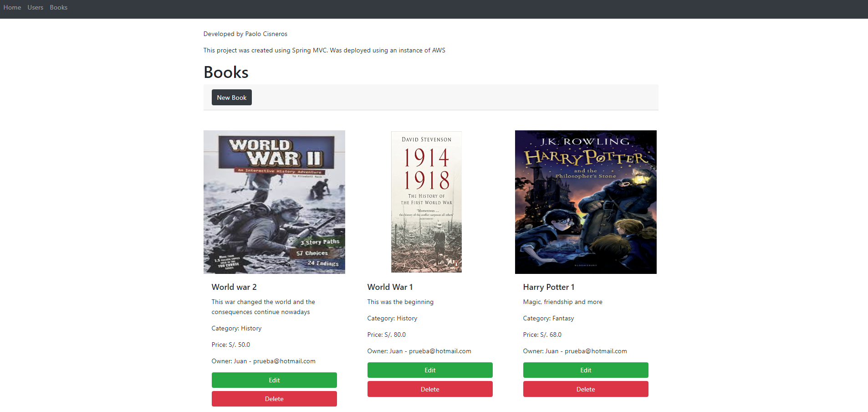Click the Harry Potter cover image
Image resolution: width=868 pixels, height=412 pixels.
pos(586,202)
